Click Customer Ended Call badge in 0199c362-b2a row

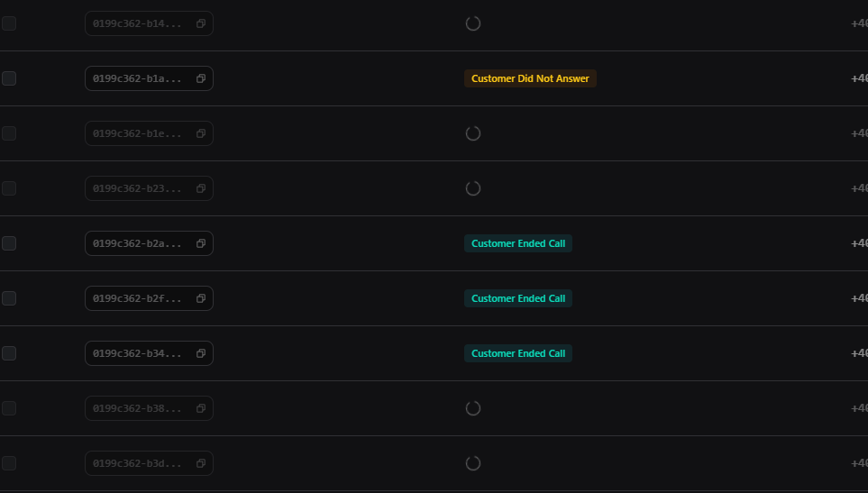(x=518, y=243)
